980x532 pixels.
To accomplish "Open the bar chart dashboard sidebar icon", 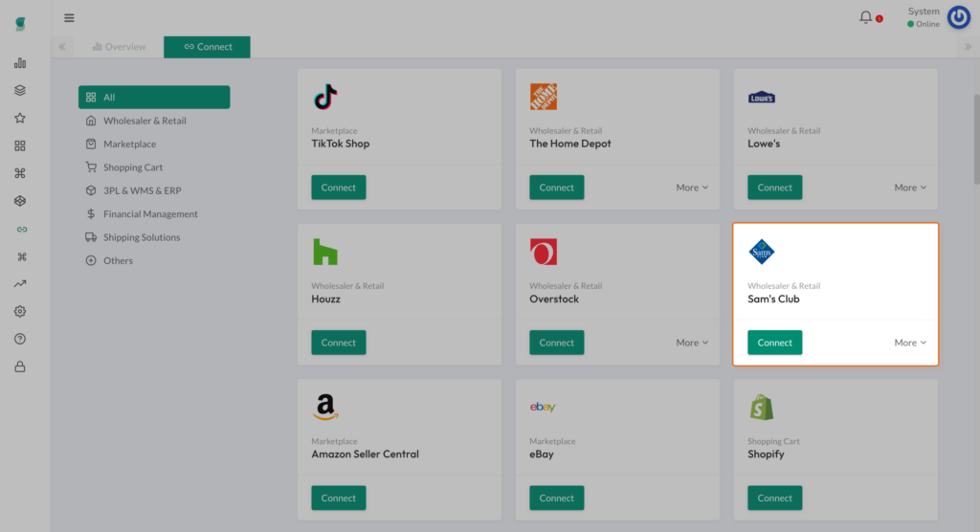I will (x=20, y=63).
